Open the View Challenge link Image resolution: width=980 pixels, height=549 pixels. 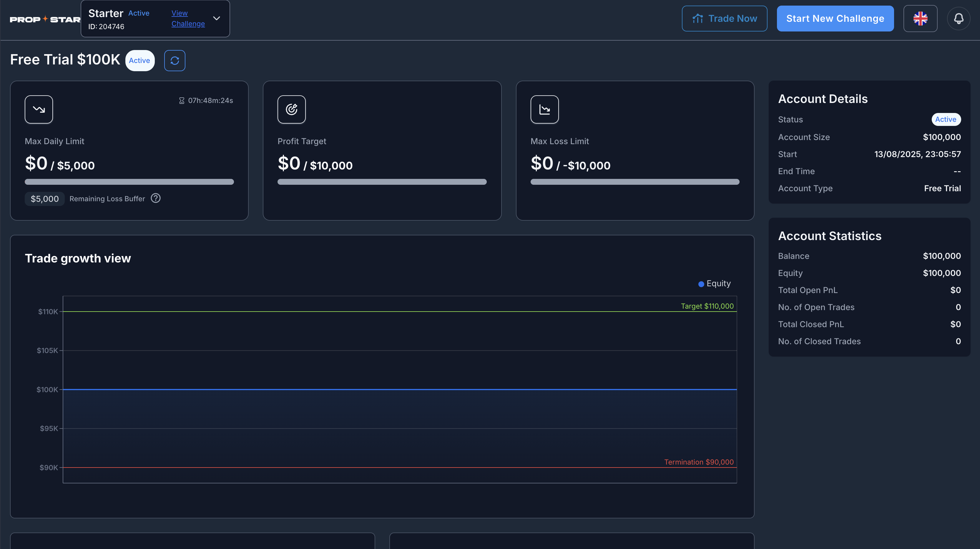point(188,18)
